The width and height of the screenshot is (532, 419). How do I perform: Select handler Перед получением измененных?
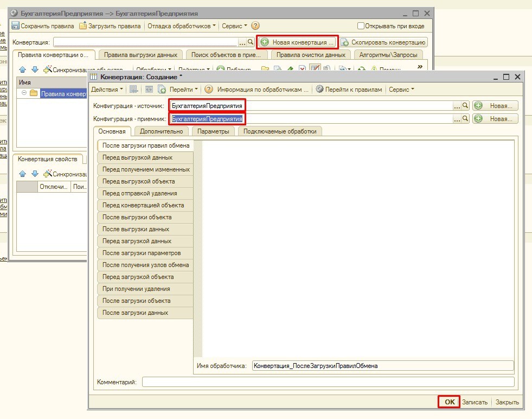[145, 169]
